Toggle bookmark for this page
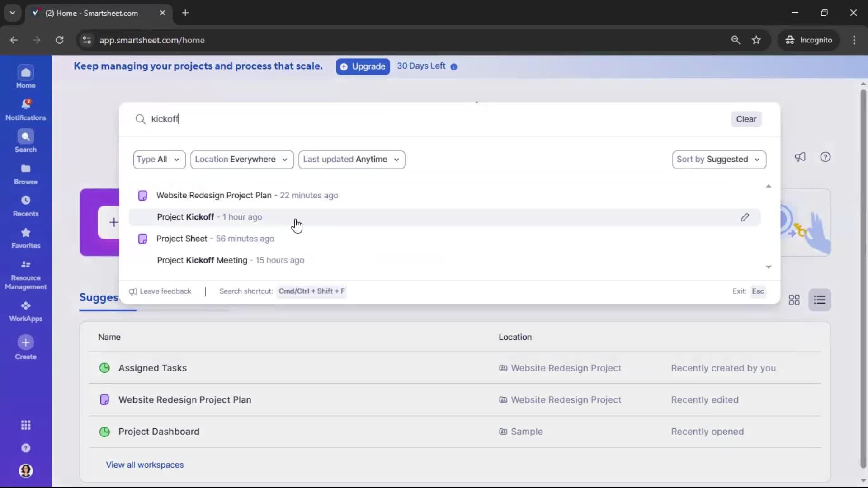 tap(756, 40)
